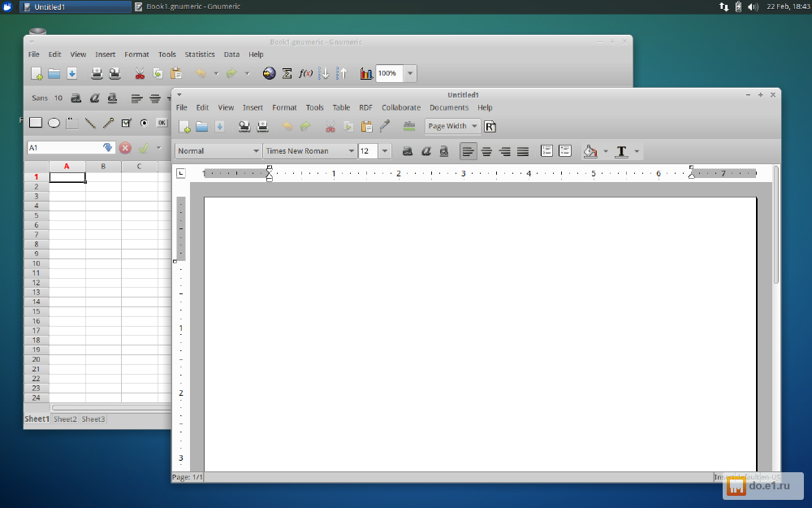Image resolution: width=812 pixels, height=508 pixels.
Task: Toggle numbered list in AbiWord
Action: pyautogui.click(x=546, y=151)
